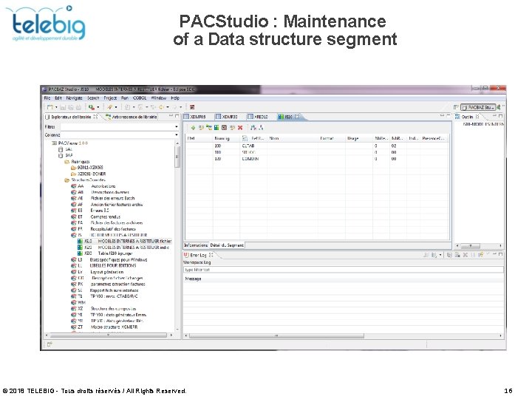Click the Error Log delete log X icon

pos(465,255)
